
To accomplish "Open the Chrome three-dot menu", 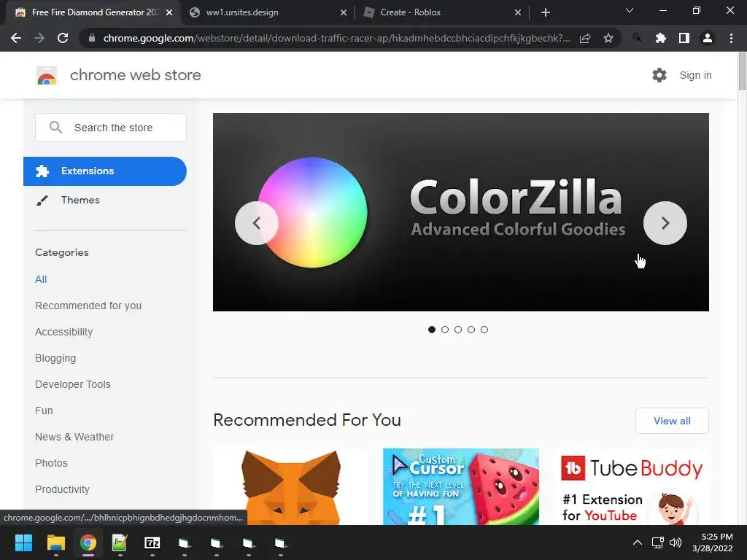I will (x=731, y=38).
